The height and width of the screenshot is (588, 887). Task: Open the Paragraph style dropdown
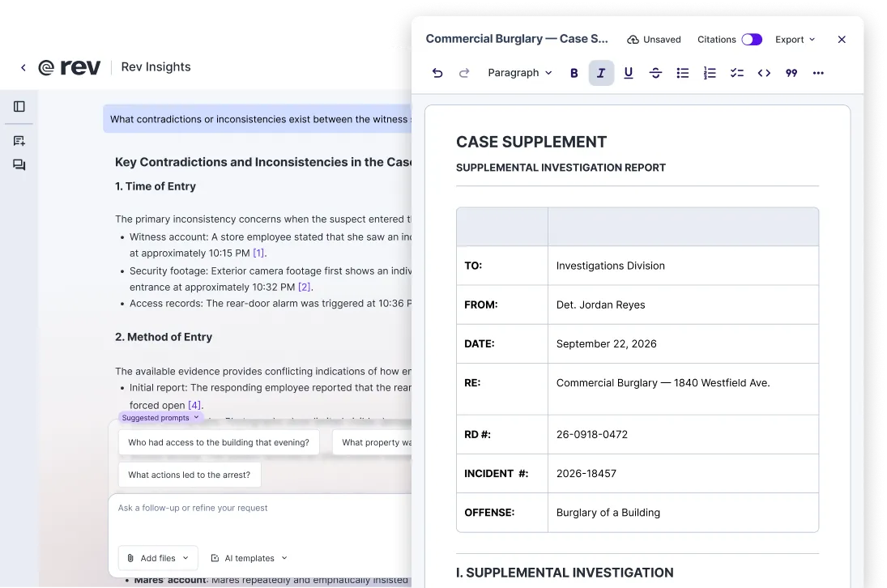(519, 73)
